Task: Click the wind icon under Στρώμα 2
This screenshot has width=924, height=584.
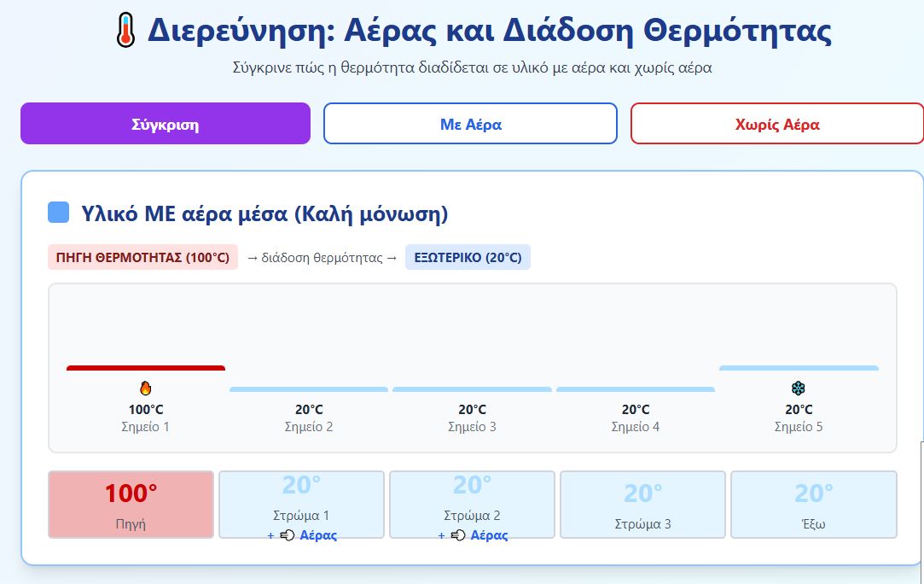Action: pyautogui.click(x=457, y=535)
